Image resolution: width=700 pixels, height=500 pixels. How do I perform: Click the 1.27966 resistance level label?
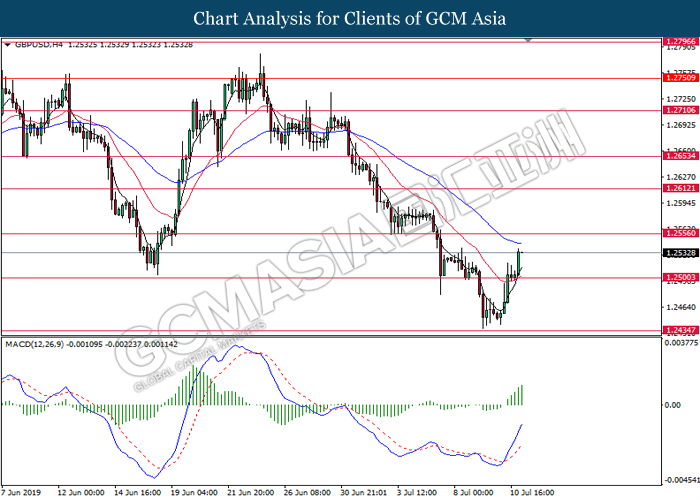[680, 42]
